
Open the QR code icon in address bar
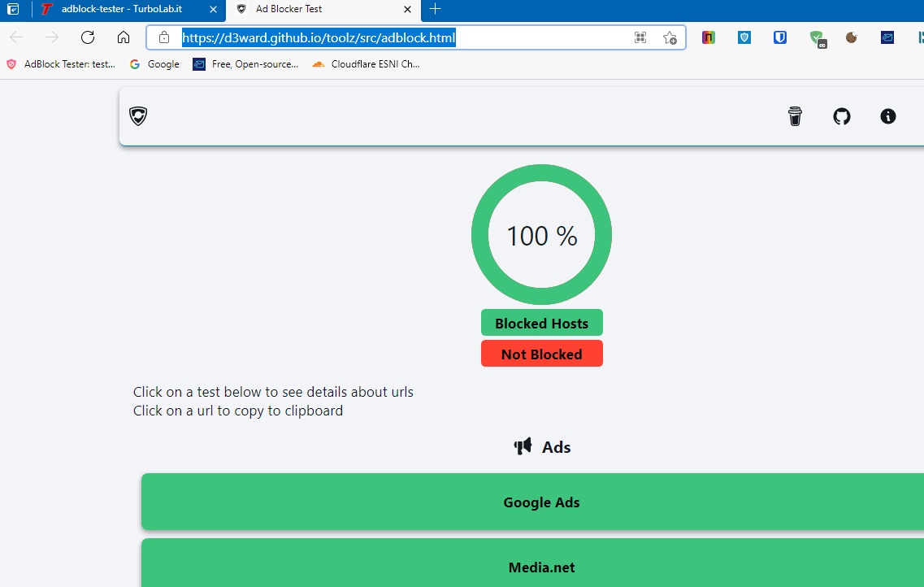pos(640,37)
